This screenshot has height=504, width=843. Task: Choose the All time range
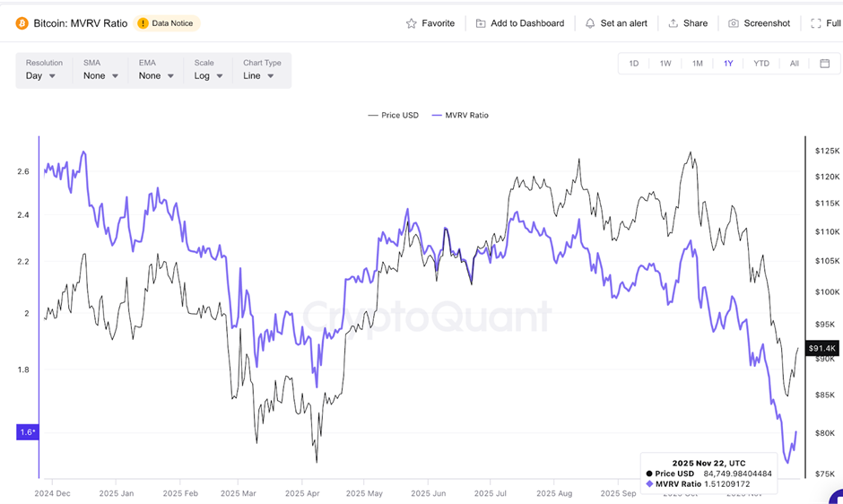click(x=794, y=64)
